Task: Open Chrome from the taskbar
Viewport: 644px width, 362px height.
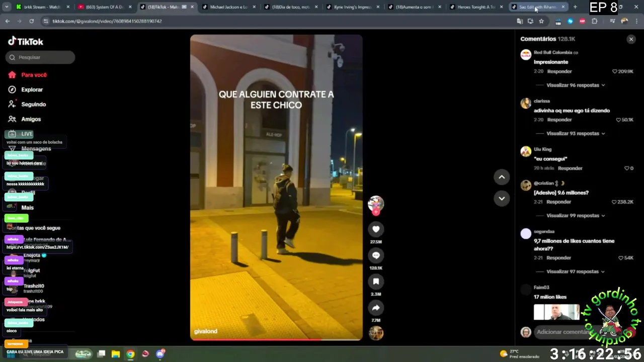Action: (130, 354)
